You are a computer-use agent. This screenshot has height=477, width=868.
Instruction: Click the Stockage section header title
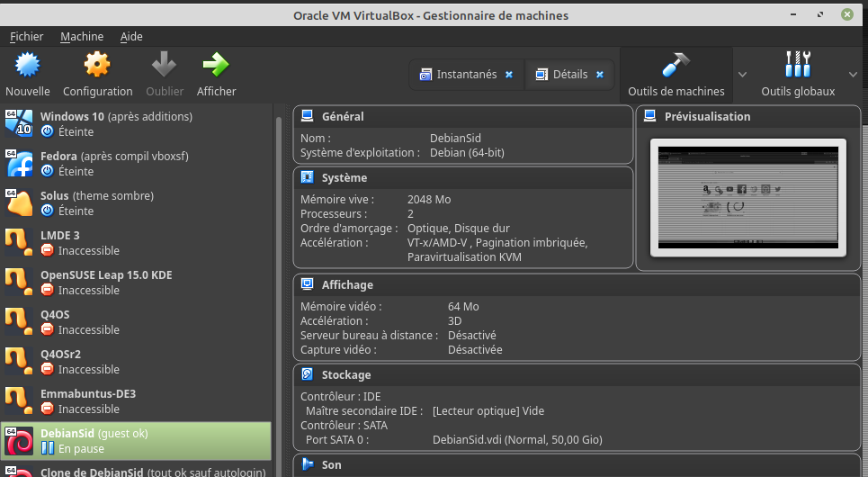pyautogui.click(x=346, y=375)
